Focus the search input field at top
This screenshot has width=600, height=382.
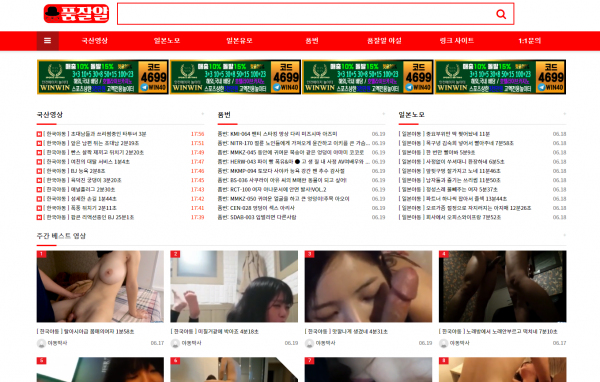(306, 14)
